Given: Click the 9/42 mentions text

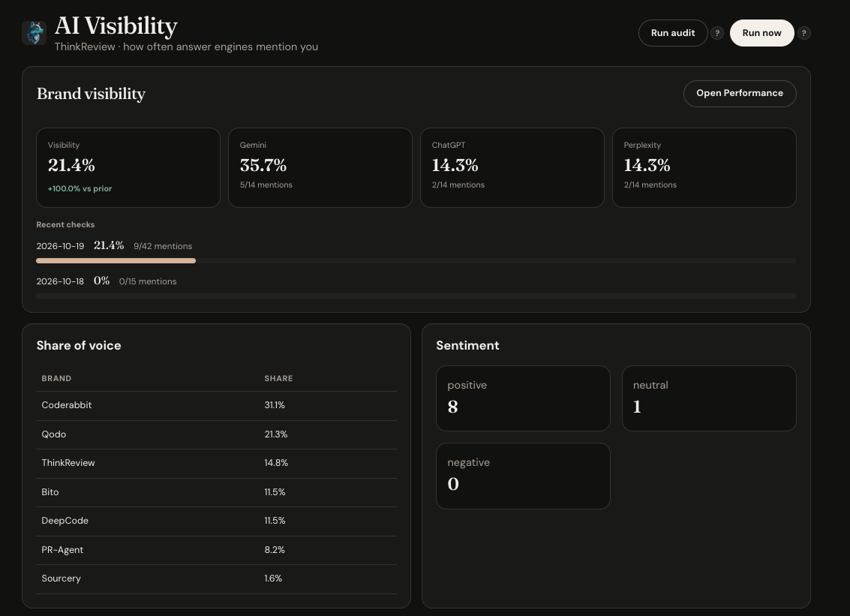Looking at the screenshot, I should click(163, 246).
